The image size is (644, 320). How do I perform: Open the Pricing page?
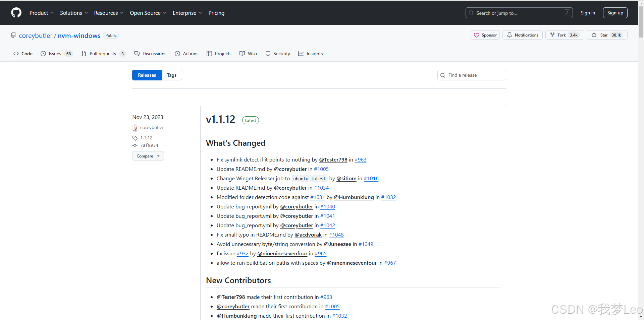(216, 13)
